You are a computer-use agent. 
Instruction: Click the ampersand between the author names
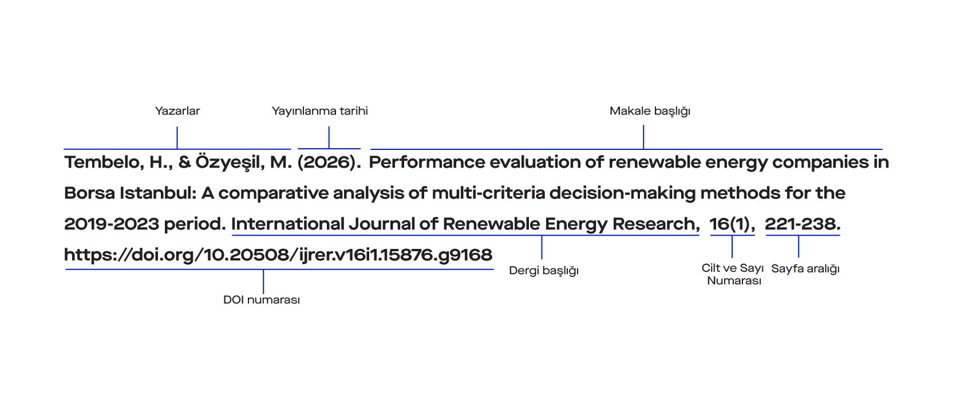(184, 163)
